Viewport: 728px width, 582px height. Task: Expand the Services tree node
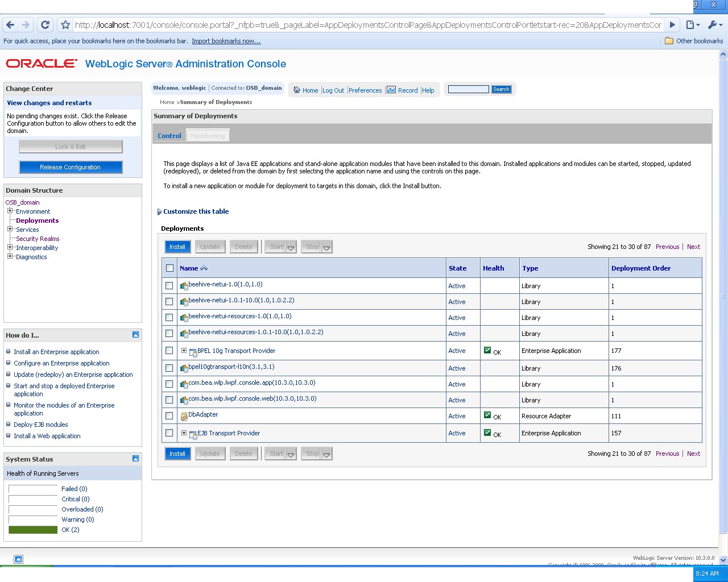coord(10,229)
